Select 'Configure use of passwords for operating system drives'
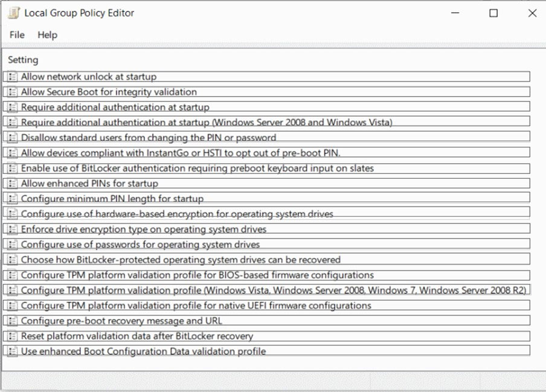 267,245
